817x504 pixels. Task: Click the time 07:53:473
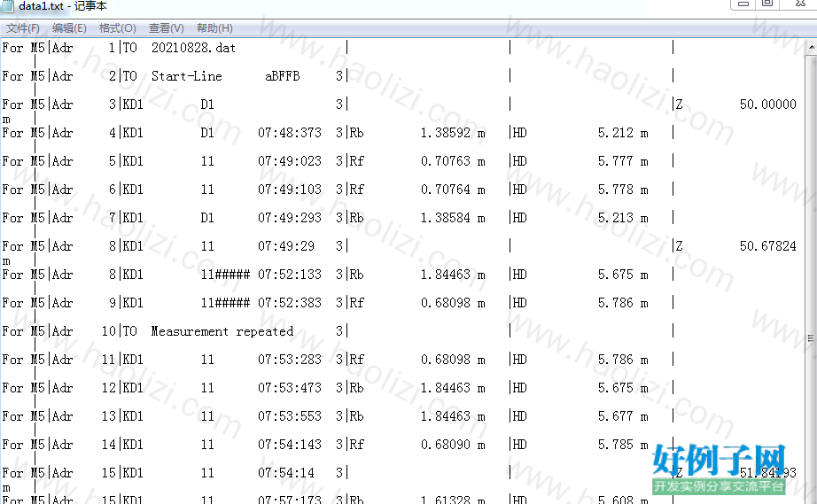tap(290, 388)
